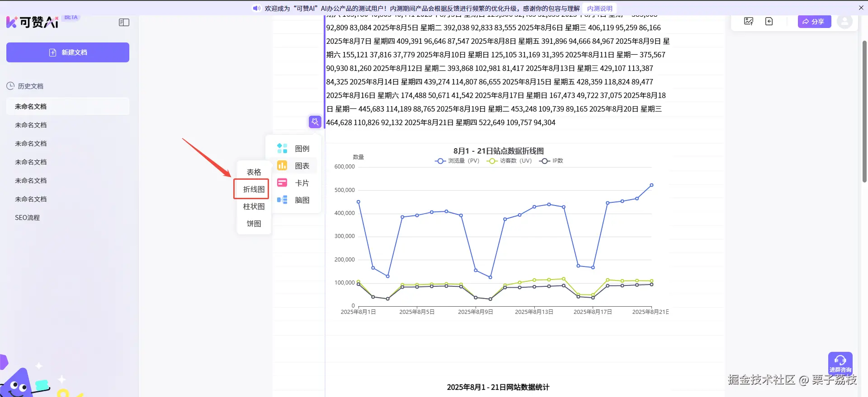Click the 新建文档 button
Image resolution: width=868 pixels, height=397 pixels.
tap(68, 52)
